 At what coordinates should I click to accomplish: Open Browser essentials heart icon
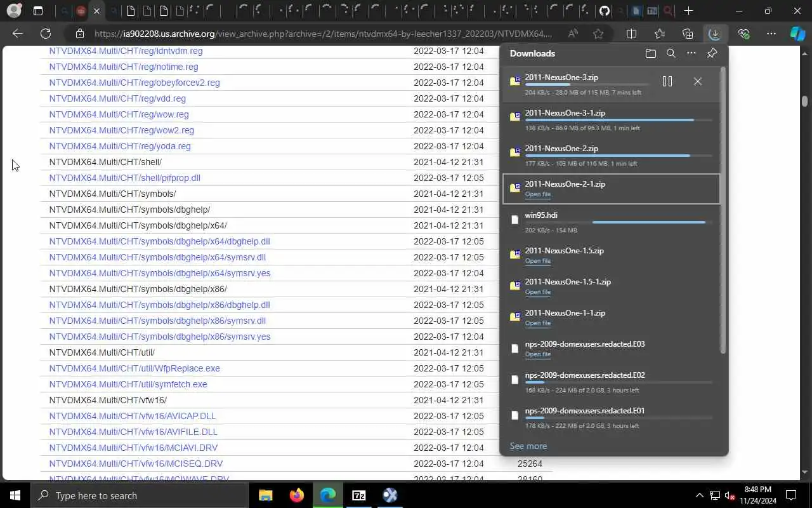pyautogui.click(x=743, y=34)
